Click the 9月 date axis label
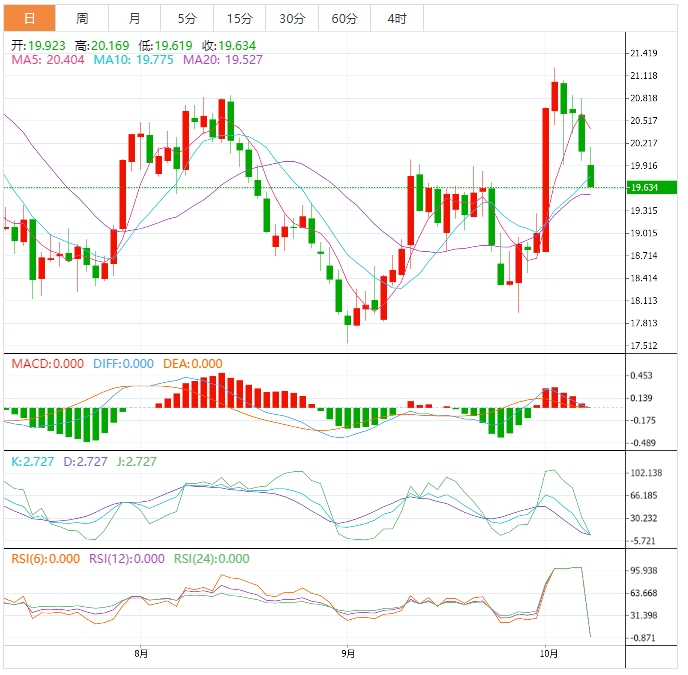The image size is (688, 675). click(348, 654)
